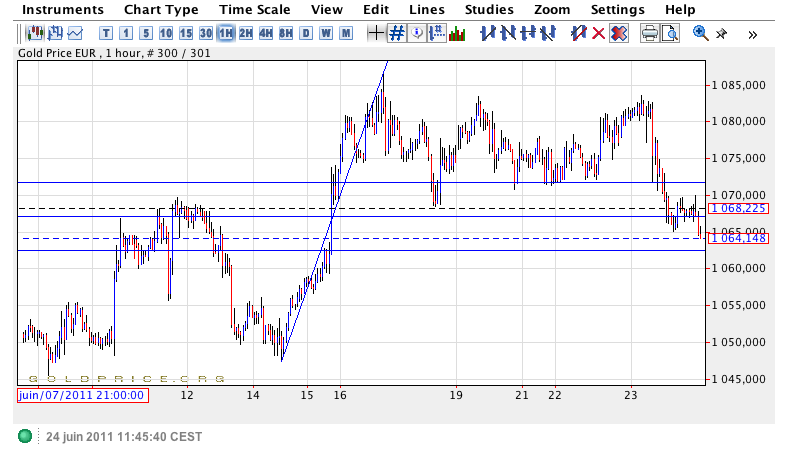Viewport: 785px width, 449px height.
Task: Toggle the crosshair cursor
Action: (376, 33)
